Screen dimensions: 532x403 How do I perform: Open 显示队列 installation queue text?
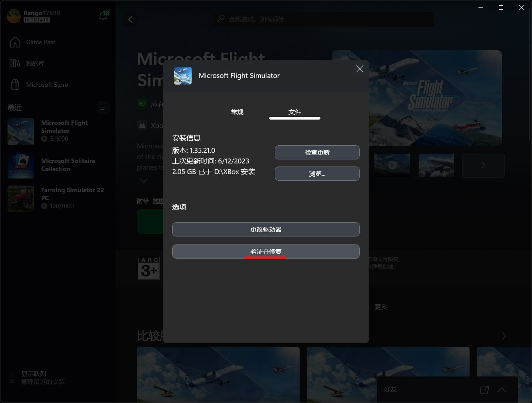tap(34, 374)
